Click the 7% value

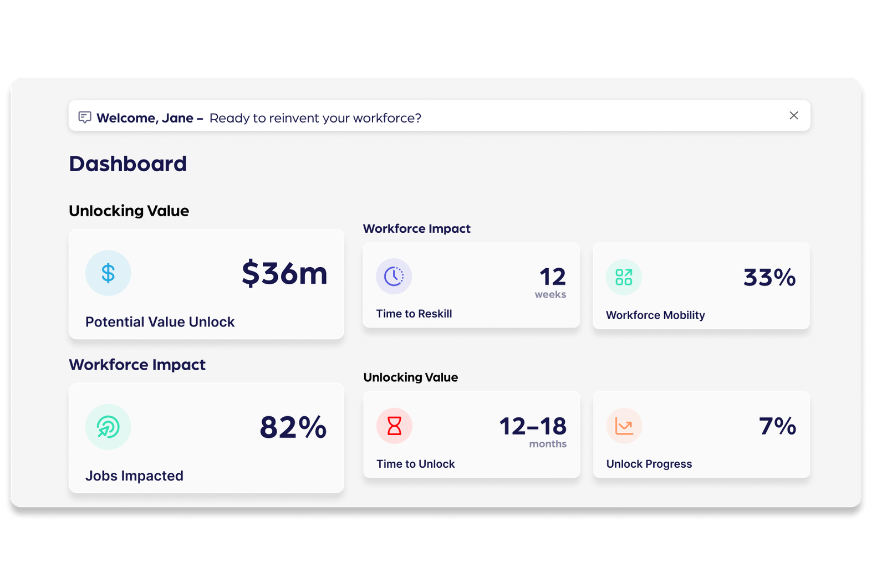(x=778, y=426)
